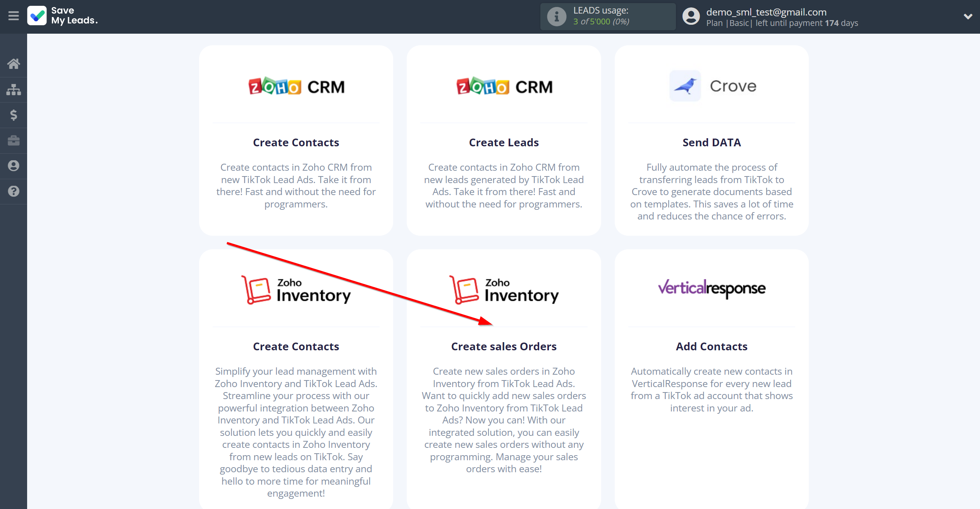This screenshot has width=980, height=509.
Task: Go to Home via sidebar house icon
Action: [x=14, y=64]
